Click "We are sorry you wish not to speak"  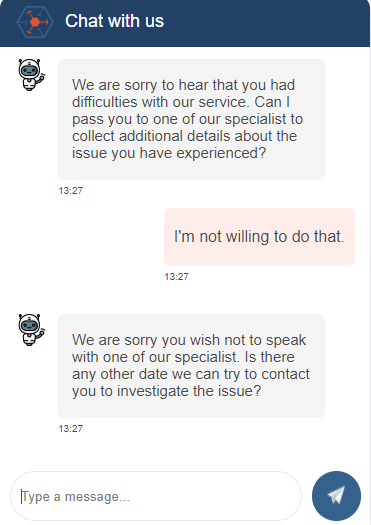click(189, 340)
